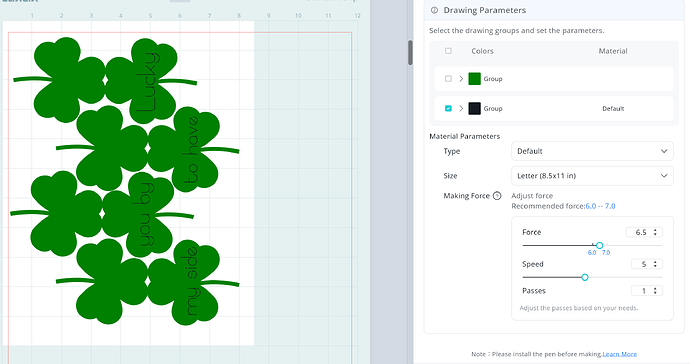Toggle the select-all Colors checkbox
Viewport: 690px width, 364px height.
pyautogui.click(x=448, y=51)
